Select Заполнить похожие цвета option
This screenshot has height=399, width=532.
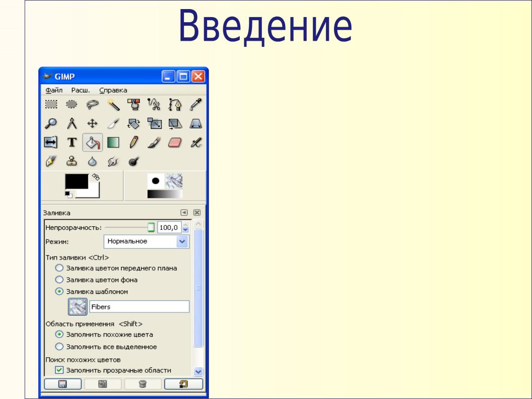104,335
